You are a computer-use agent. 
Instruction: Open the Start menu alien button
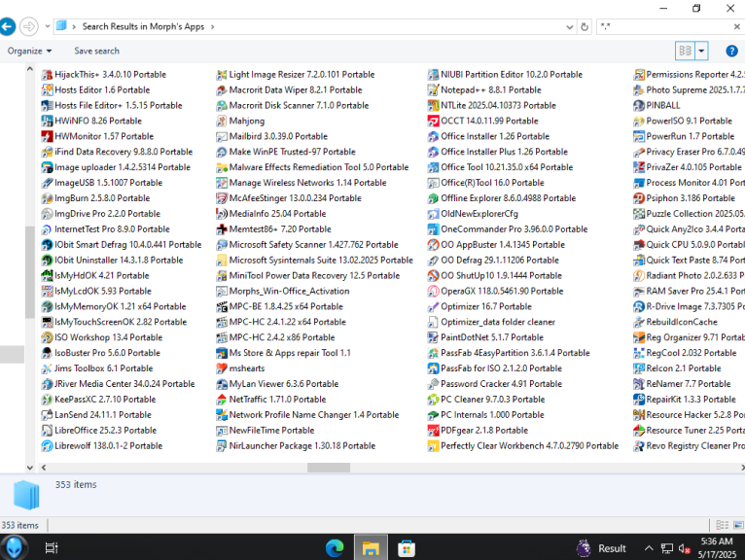(x=14, y=547)
